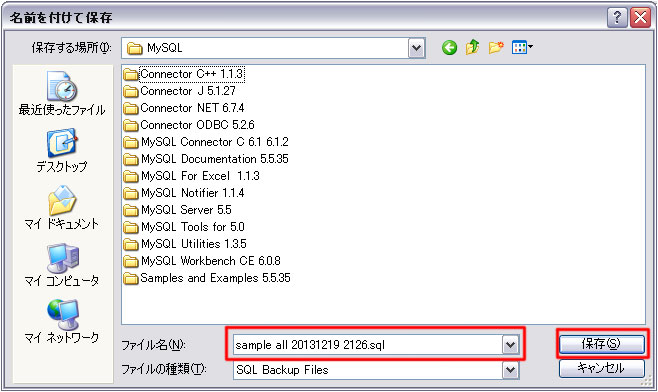This screenshot has height=392, width=658.
Task: Expand the ファイルの種類 SQL Backup Files dropdown
Action: (x=510, y=370)
